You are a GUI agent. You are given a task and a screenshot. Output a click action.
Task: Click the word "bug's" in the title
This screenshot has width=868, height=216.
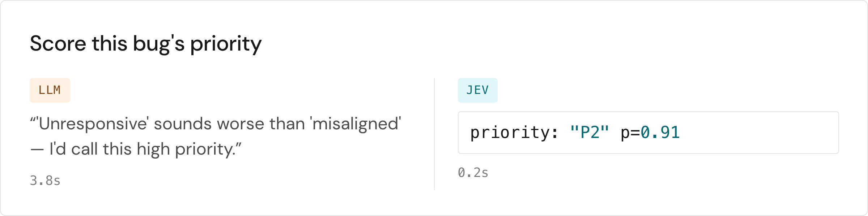159,44
